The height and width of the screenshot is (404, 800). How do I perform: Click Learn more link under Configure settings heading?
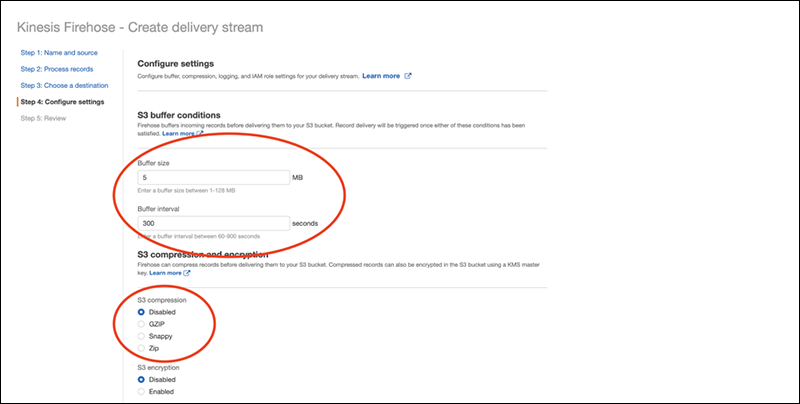pyautogui.click(x=381, y=76)
